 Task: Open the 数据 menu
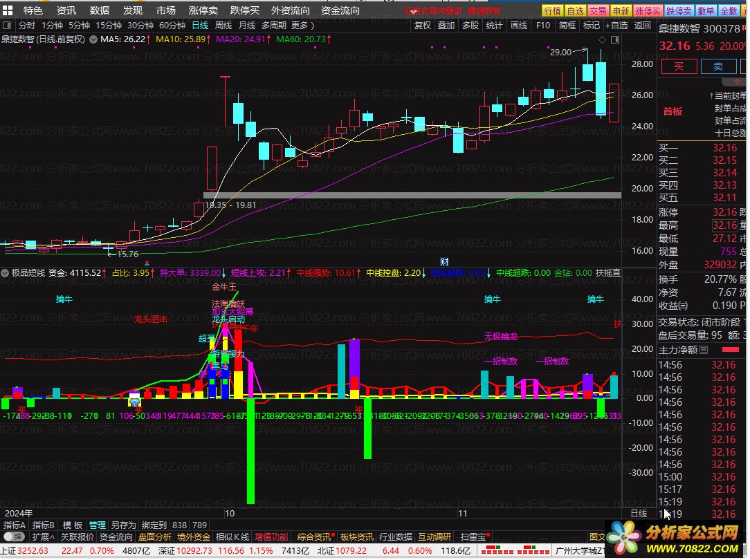click(x=100, y=10)
